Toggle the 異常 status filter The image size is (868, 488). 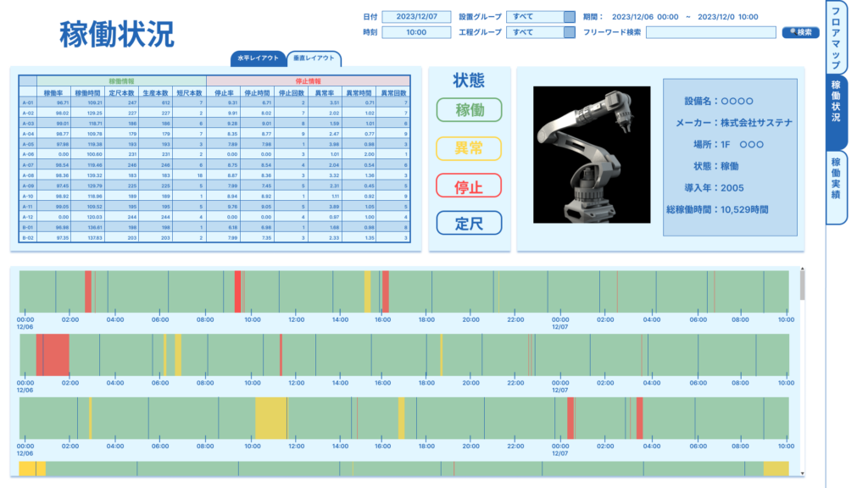click(x=469, y=148)
